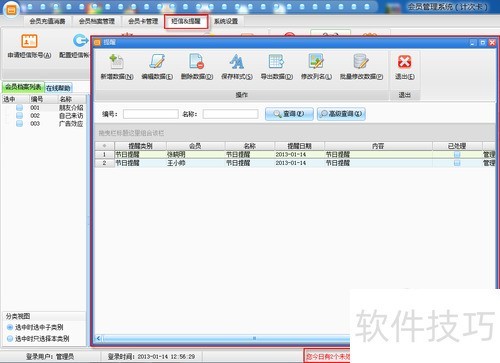Image resolution: width=500 pixels, height=363 pixels.
Task: Open the 短信&提醒 ribbon tab
Action: click(186, 21)
